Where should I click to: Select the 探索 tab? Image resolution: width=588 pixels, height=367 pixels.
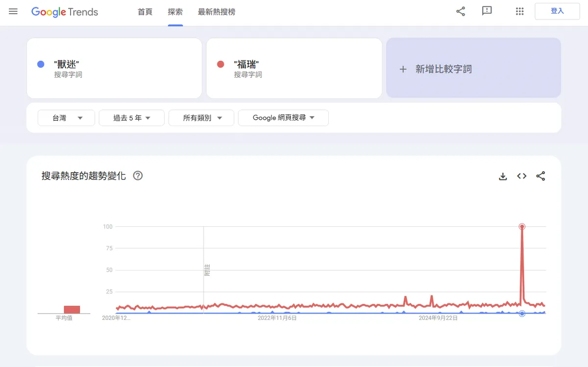pos(175,12)
